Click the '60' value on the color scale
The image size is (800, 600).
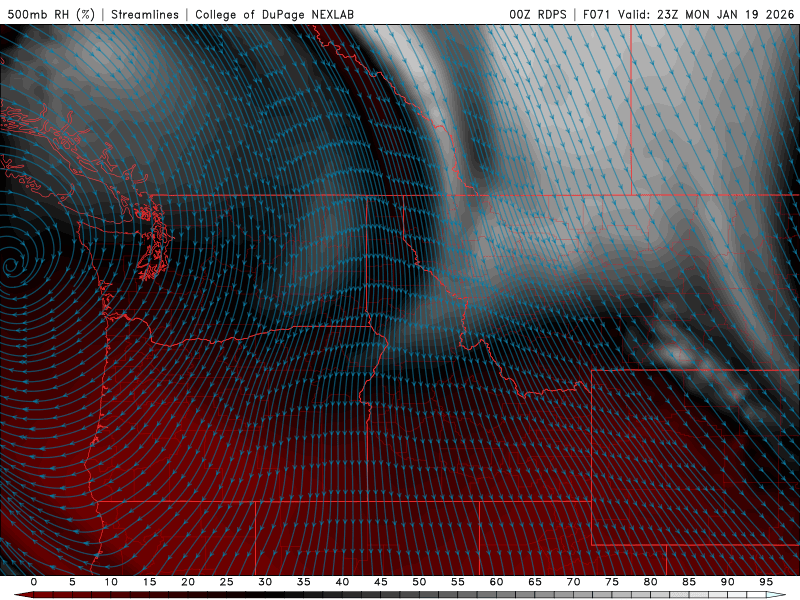(x=496, y=582)
